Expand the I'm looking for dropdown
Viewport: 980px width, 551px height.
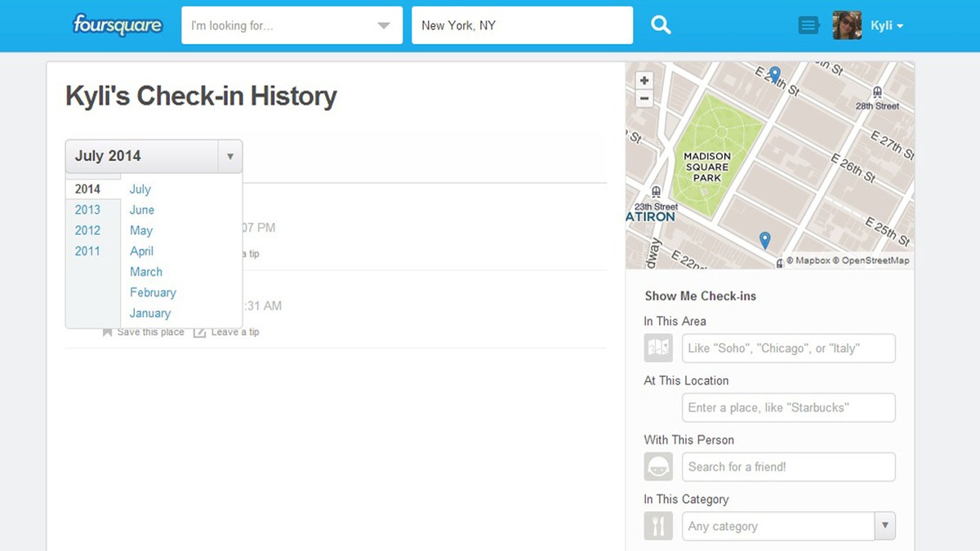[x=383, y=24]
